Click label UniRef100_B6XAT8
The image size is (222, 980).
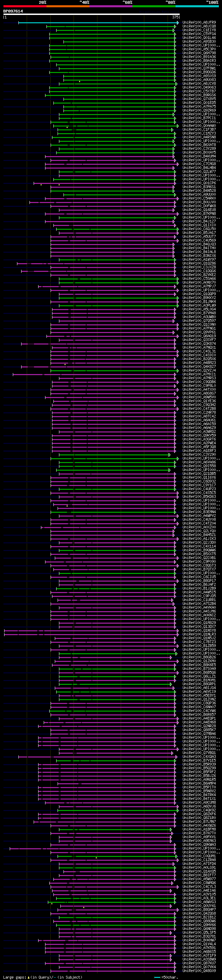coord(199,145)
